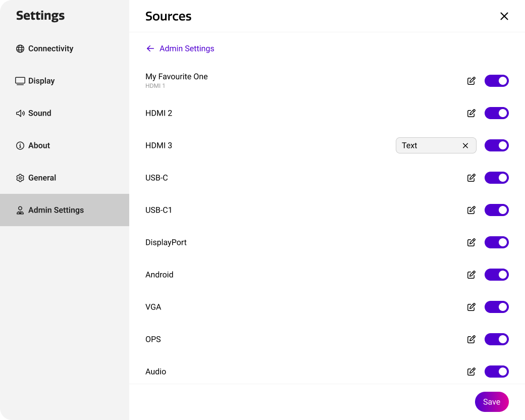The height and width of the screenshot is (420, 525).
Task: Toggle the HDMI 3 source off
Action: pos(496,145)
